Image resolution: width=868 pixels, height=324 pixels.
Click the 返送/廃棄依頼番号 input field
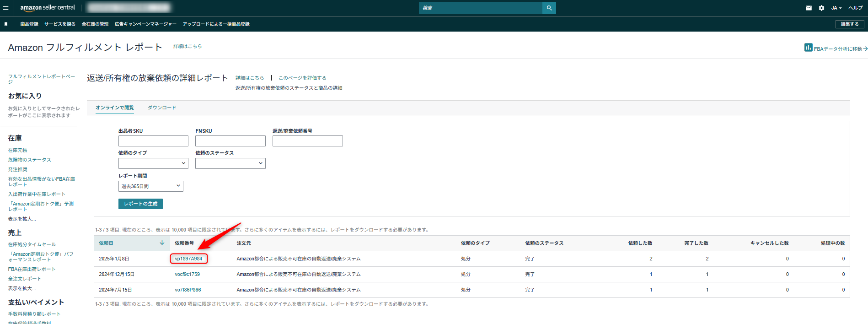308,141
